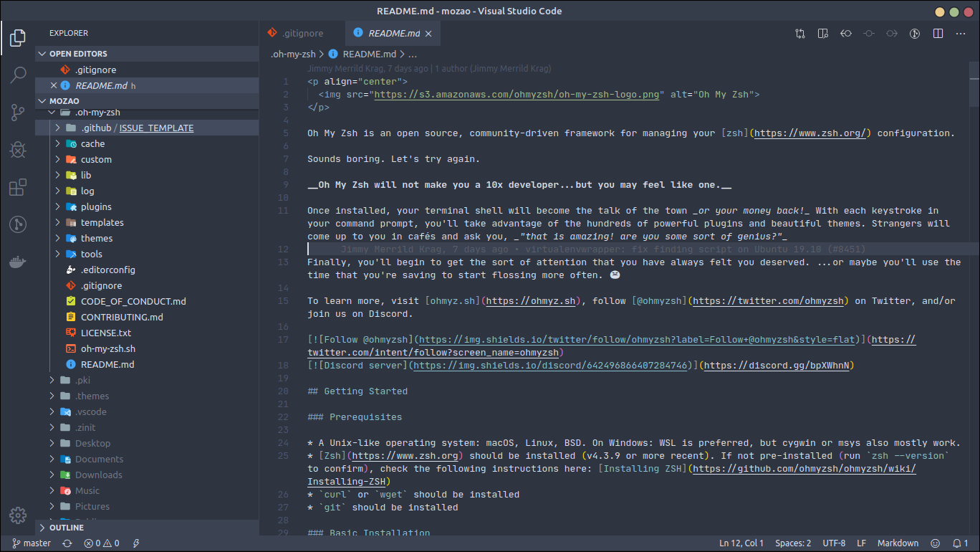The height and width of the screenshot is (552, 980).
Task: Click the errors and warnings indicator
Action: coord(102,543)
